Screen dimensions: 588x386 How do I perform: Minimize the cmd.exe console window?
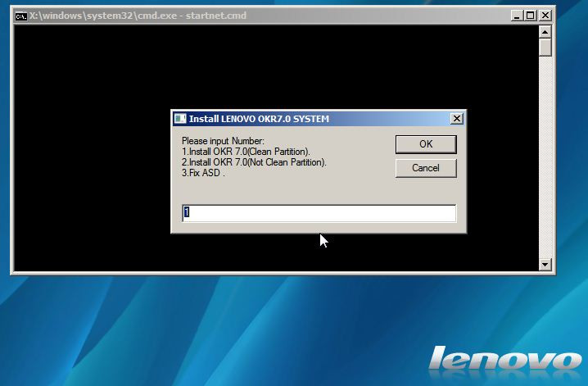pyautogui.click(x=517, y=16)
